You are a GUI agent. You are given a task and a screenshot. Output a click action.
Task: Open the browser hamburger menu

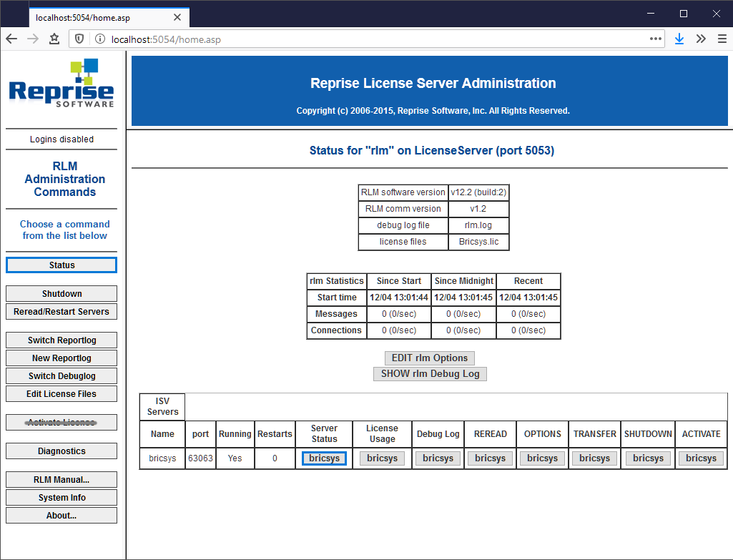722,39
